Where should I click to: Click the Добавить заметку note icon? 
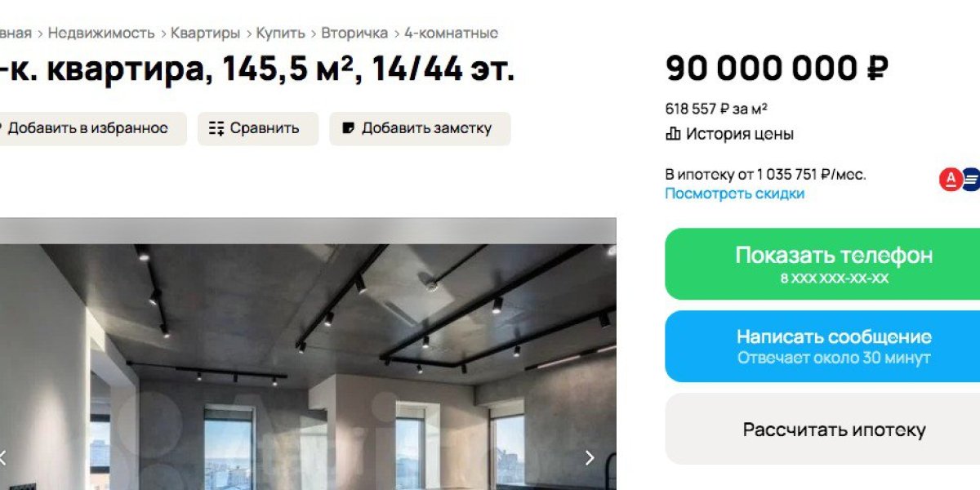pyautogui.click(x=349, y=128)
